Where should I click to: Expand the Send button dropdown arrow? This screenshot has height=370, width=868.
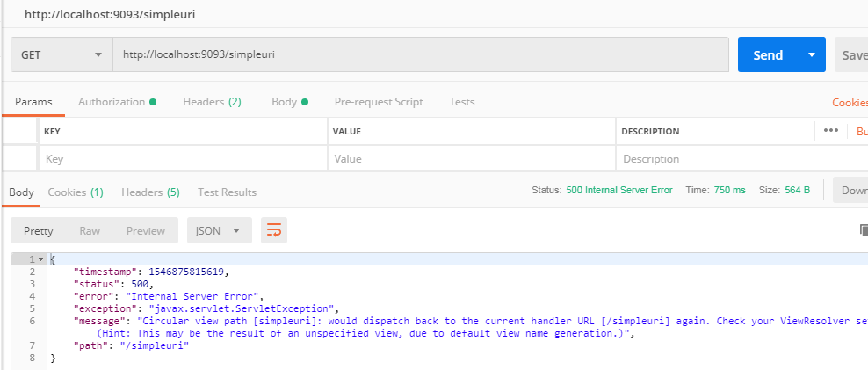coord(811,54)
